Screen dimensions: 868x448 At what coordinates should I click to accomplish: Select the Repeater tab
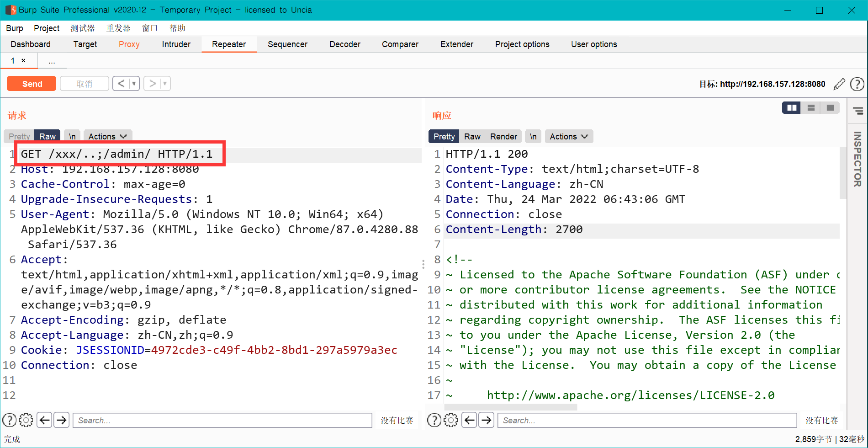pyautogui.click(x=229, y=44)
